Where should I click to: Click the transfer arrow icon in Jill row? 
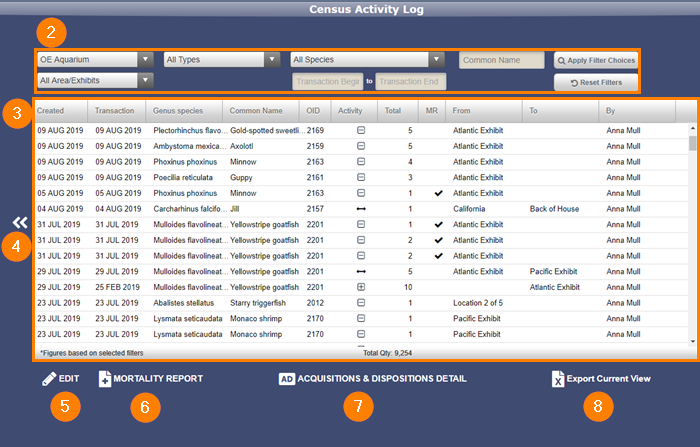[361, 209]
